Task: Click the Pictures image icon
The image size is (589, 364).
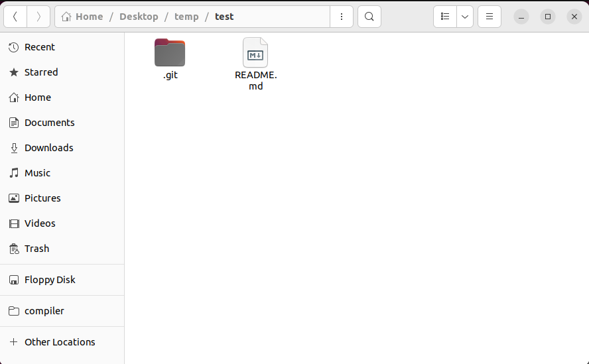Action: tap(14, 198)
